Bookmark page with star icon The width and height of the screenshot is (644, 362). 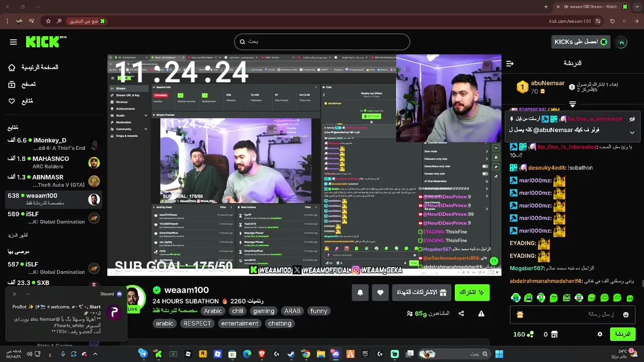click(x=48, y=21)
